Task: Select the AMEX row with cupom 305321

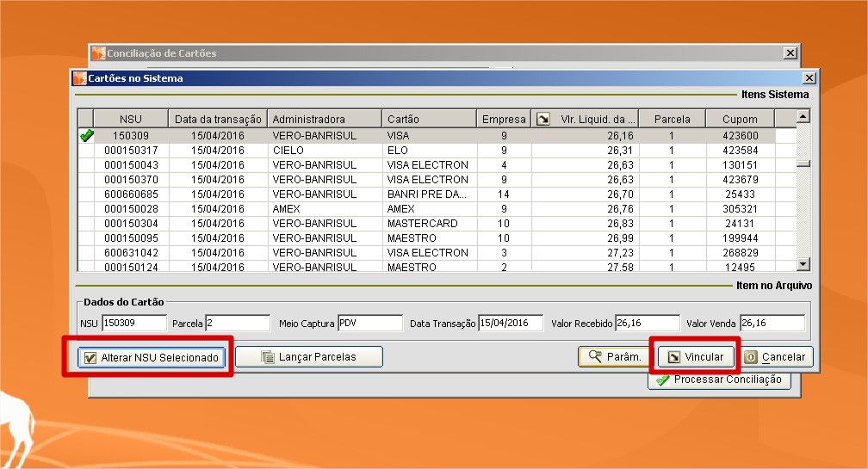Action: tap(344, 208)
